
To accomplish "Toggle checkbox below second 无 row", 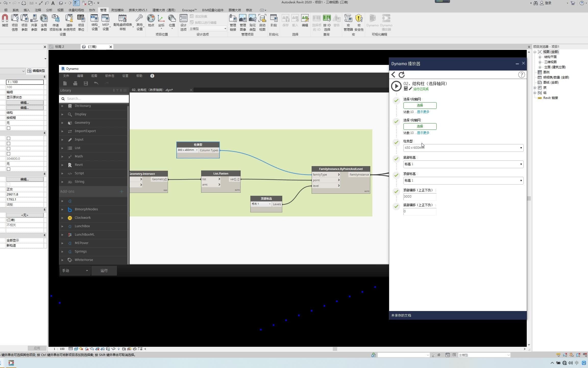I will coord(8,169).
